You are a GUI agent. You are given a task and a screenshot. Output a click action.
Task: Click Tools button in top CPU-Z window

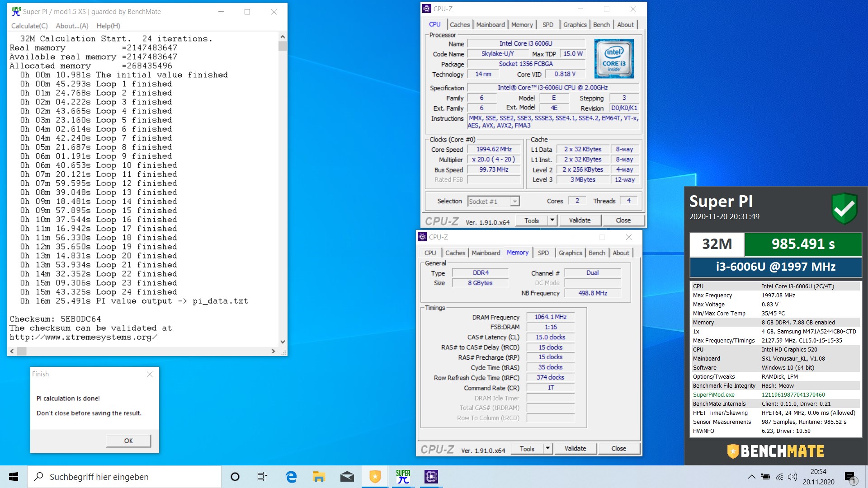click(x=532, y=221)
